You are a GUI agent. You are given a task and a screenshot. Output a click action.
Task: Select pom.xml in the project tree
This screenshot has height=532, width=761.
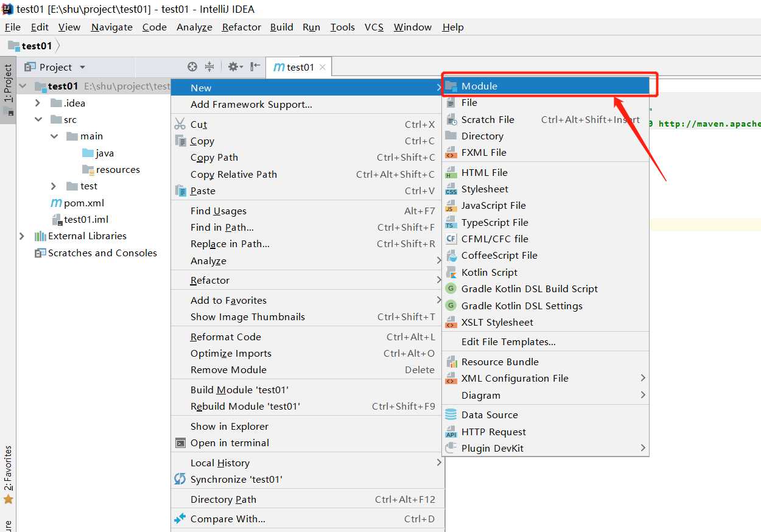(x=77, y=203)
